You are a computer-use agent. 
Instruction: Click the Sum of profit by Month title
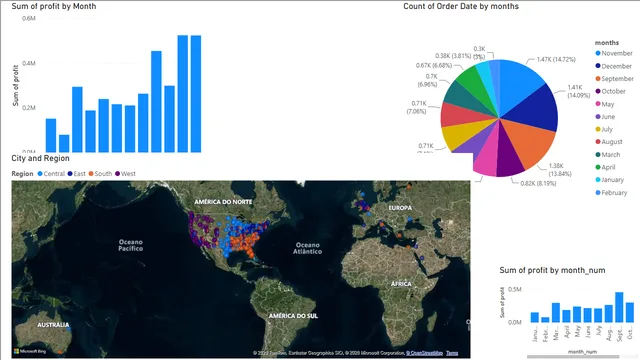click(54, 7)
